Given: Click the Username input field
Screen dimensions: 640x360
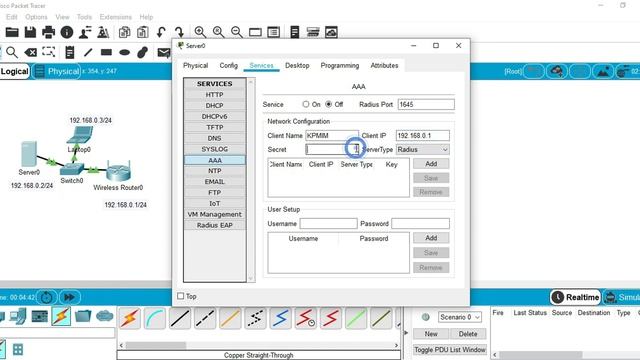Looking at the screenshot, I should click(x=329, y=224).
